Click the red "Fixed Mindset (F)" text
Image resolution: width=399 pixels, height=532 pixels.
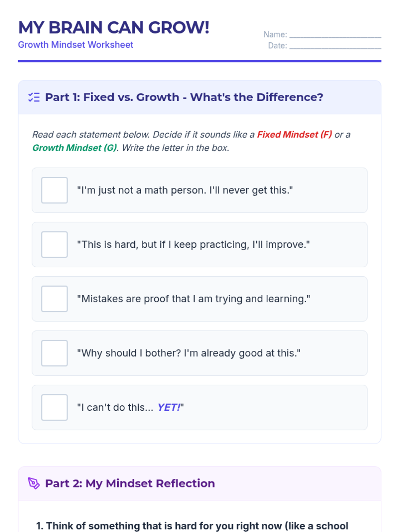pos(294,134)
